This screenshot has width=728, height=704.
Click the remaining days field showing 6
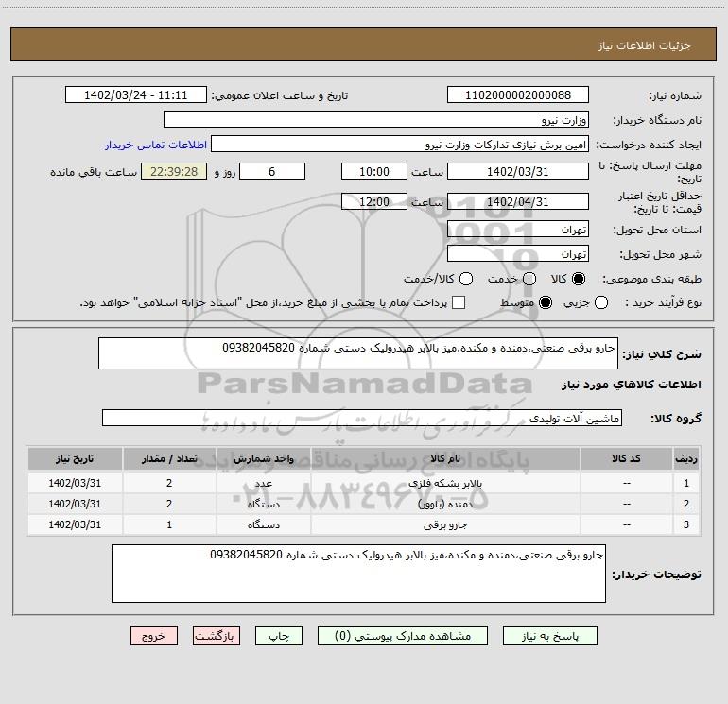[x=272, y=171]
